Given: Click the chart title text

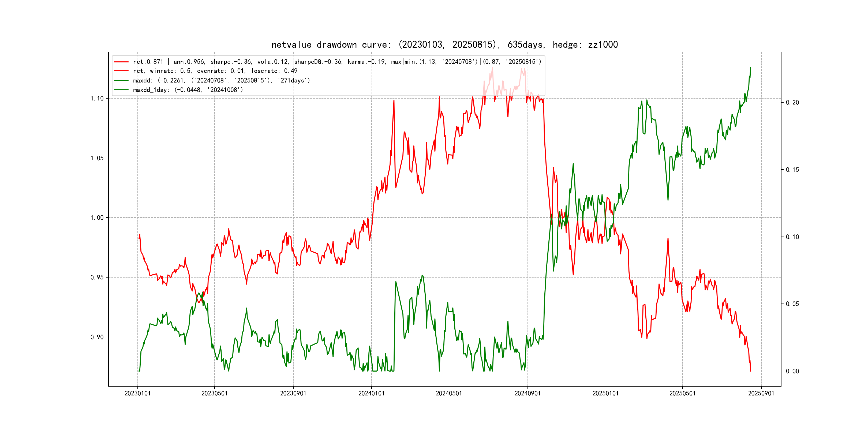Looking at the screenshot, I should [444, 44].
